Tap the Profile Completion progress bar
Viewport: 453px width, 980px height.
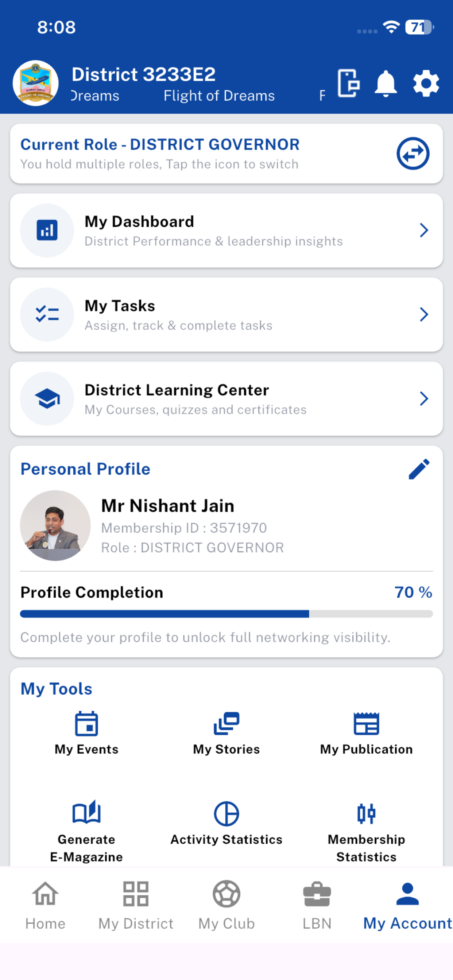(x=226, y=614)
